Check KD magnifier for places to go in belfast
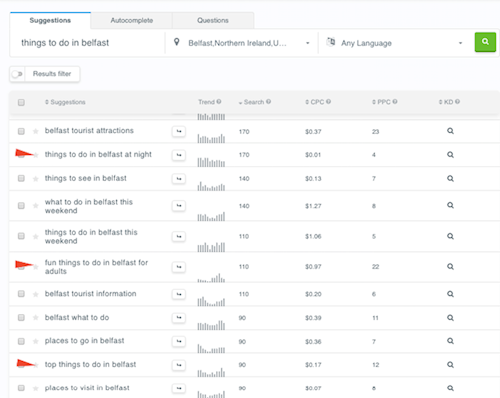Screen dimensions: 500x398 [450, 341]
